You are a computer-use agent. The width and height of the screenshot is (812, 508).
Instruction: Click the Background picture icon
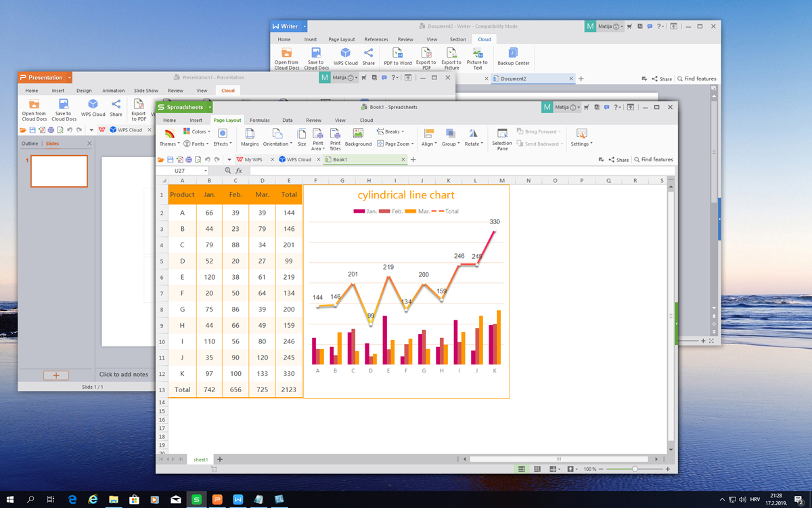358,137
